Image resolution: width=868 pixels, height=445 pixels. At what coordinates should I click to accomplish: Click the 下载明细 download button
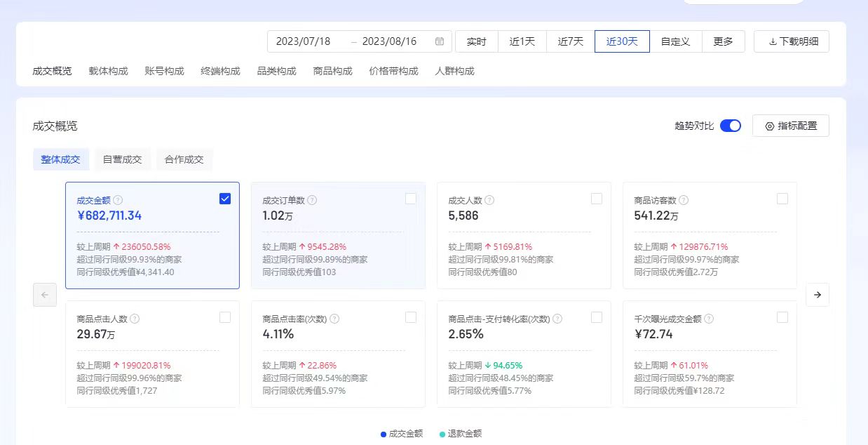click(792, 41)
